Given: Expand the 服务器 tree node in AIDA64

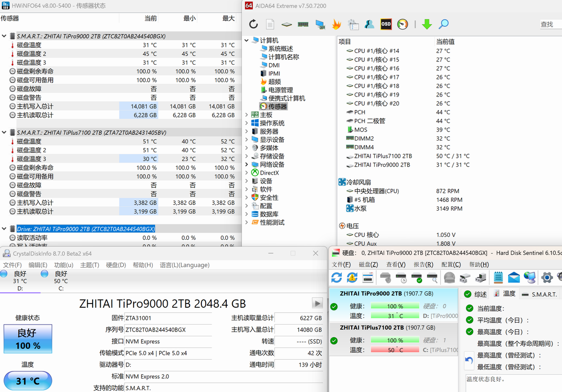Looking at the screenshot, I should (247, 132).
